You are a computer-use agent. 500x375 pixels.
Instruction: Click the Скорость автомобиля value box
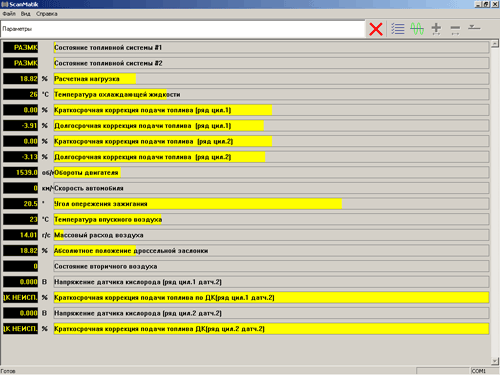pos(21,188)
